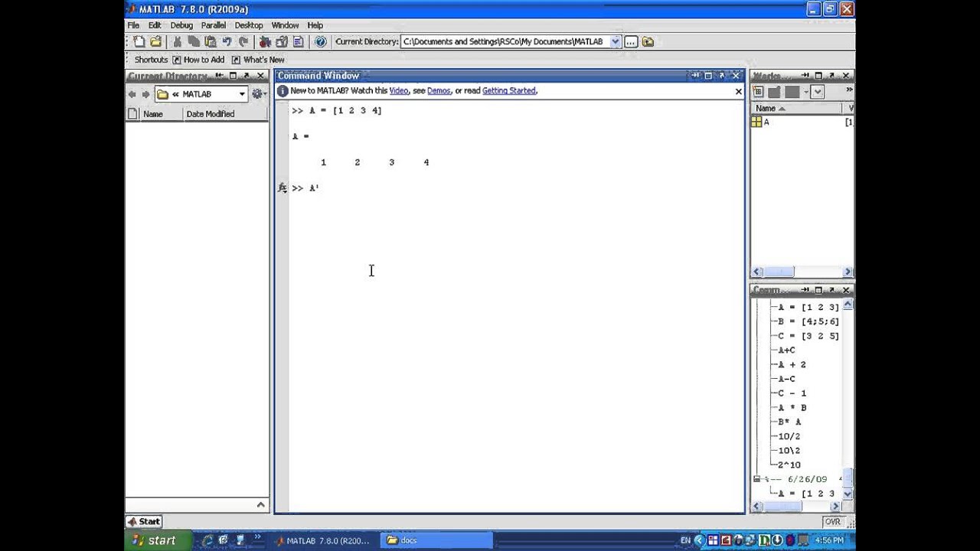Click the Redo toolbar icon
This screenshot has width=980, height=551.
click(243, 42)
